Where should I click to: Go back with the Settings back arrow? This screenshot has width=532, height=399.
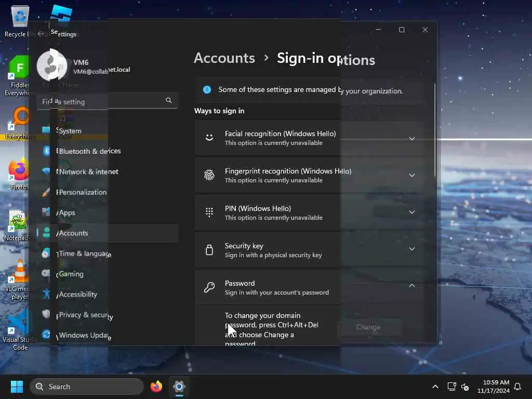(x=41, y=34)
